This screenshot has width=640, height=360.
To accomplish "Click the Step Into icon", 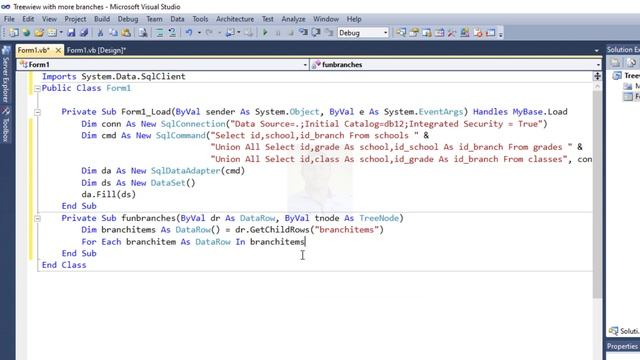I will [303, 33].
